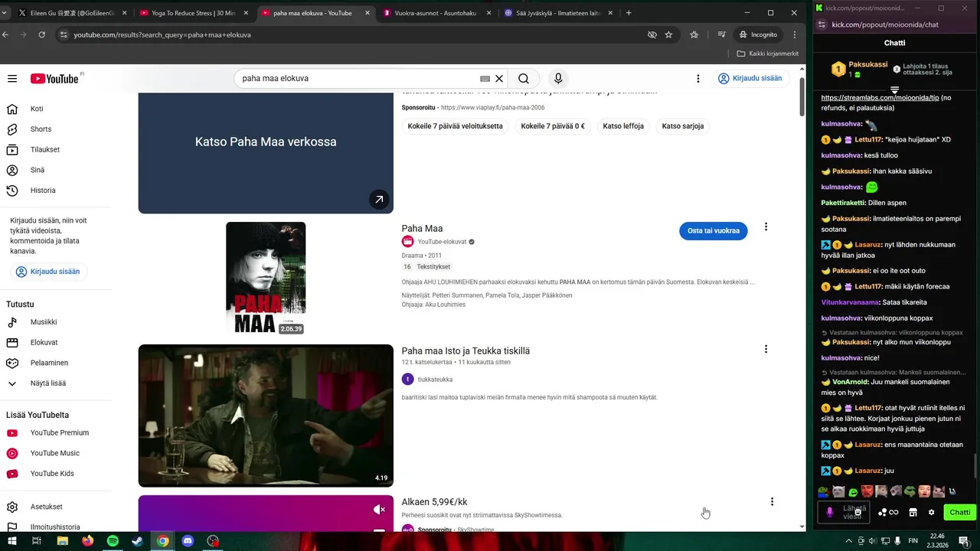Reload the YouTube page
This screenshot has width=980, height=551.
click(x=41, y=34)
